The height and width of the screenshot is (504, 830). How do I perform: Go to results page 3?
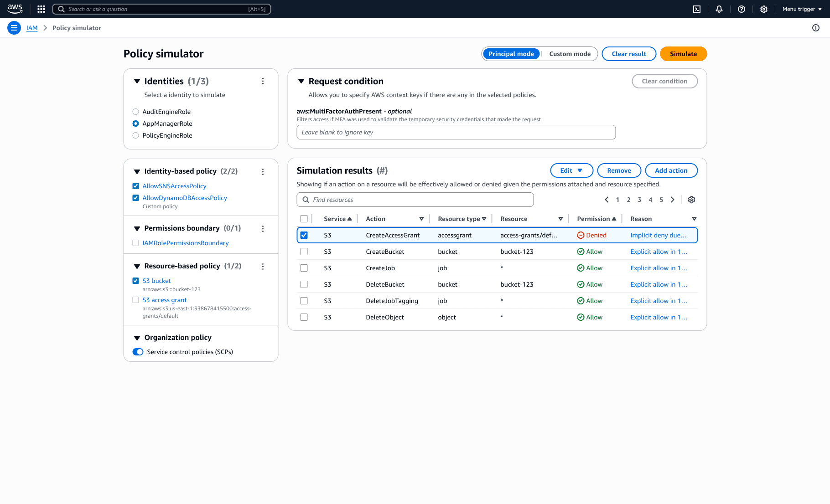click(639, 200)
